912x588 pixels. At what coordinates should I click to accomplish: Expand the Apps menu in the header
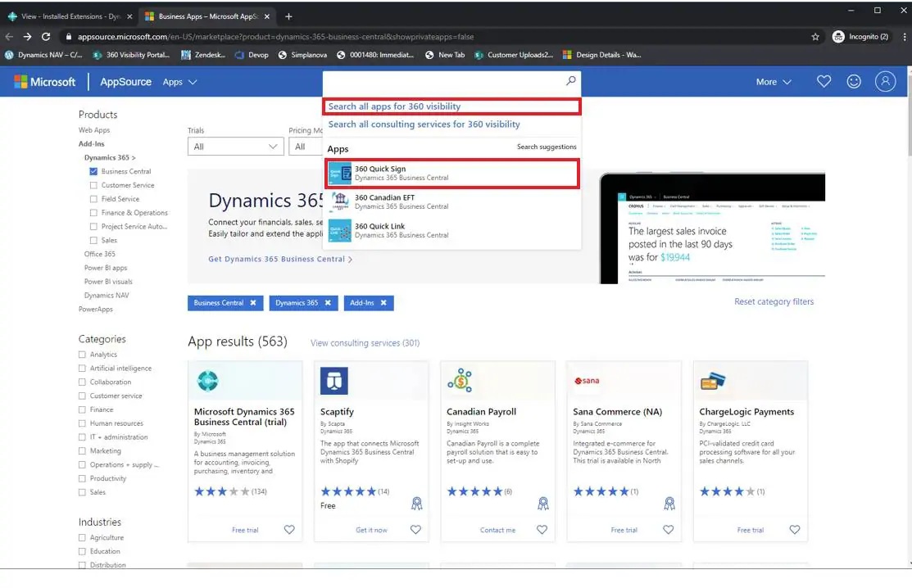point(179,82)
